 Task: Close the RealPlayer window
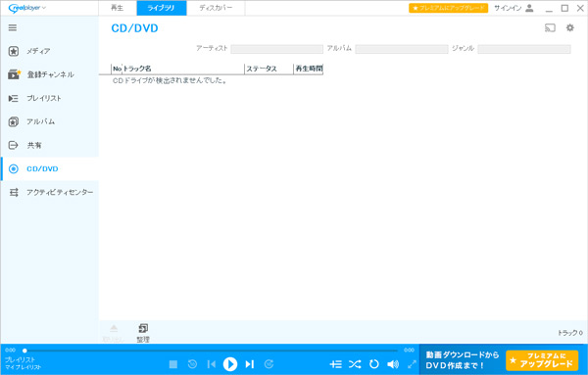point(580,8)
